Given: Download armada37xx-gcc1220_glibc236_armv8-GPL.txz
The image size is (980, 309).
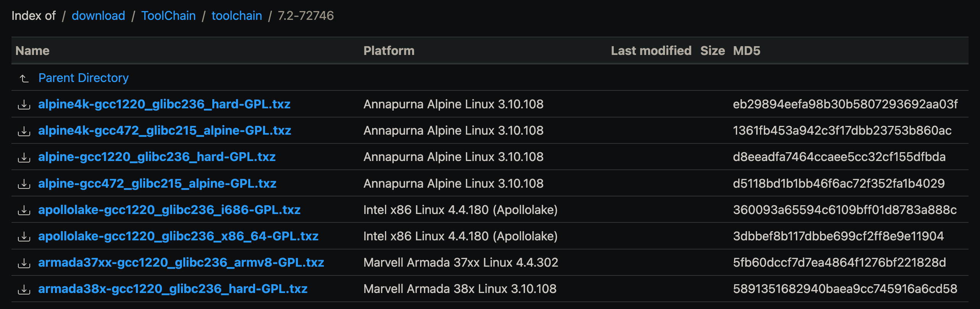Looking at the screenshot, I should 181,262.
